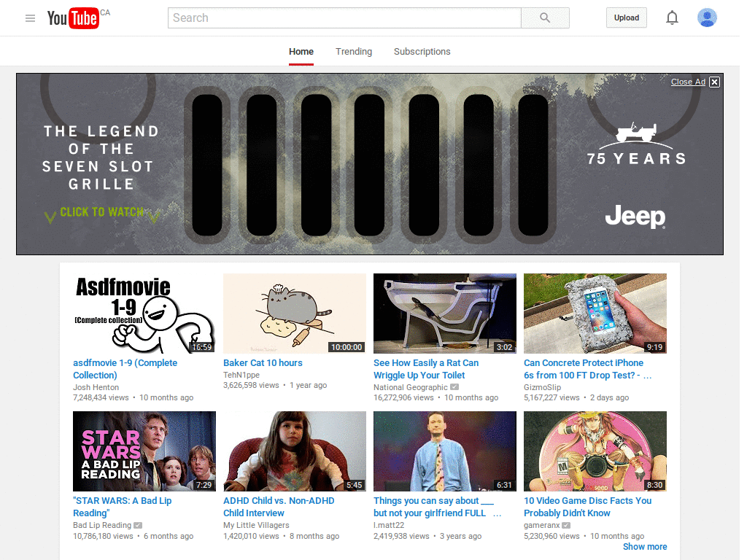747x560 pixels.
Task: Open Josh Henton channel
Action: click(x=96, y=388)
